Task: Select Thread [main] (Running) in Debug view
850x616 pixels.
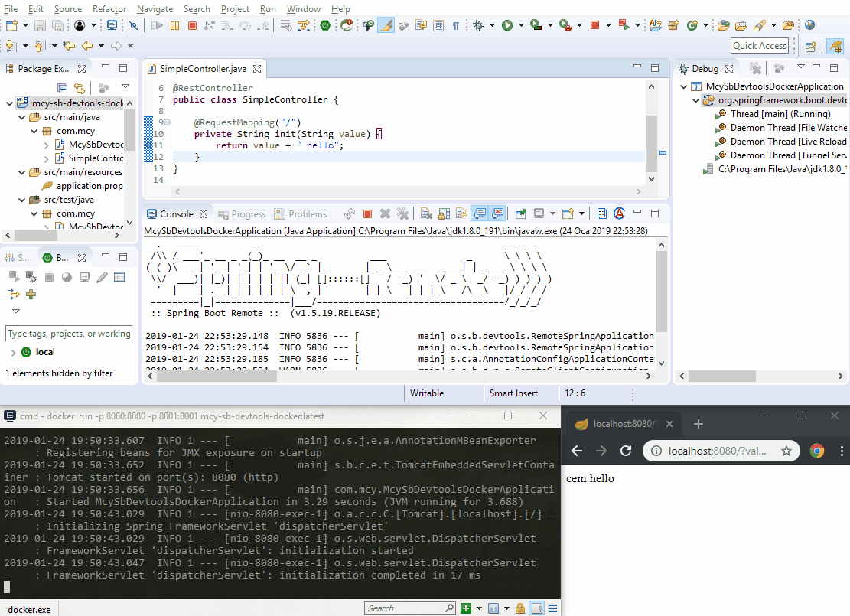Action: coord(780,114)
